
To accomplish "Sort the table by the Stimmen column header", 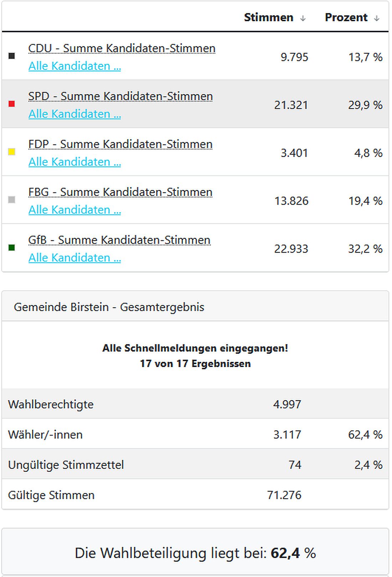I will click(x=268, y=17).
